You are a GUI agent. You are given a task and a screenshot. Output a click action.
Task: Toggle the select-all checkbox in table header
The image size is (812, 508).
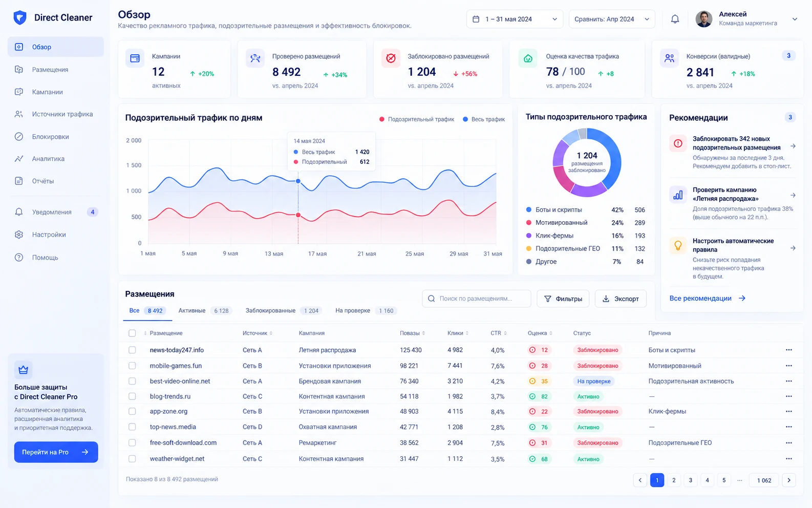[x=132, y=333]
